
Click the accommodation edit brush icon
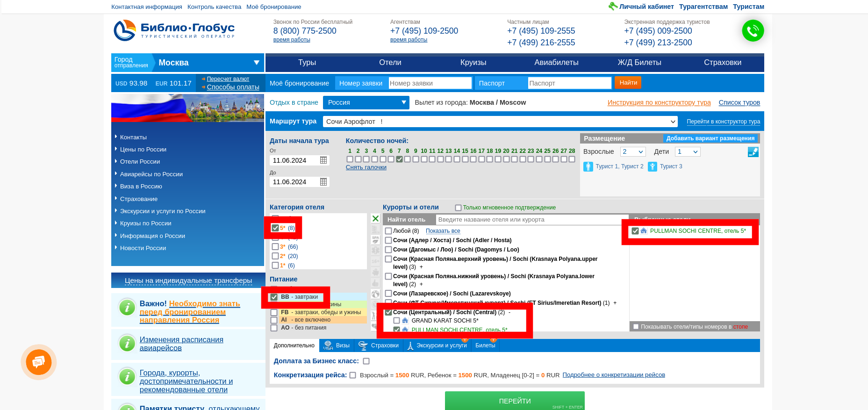pyautogui.click(x=753, y=152)
